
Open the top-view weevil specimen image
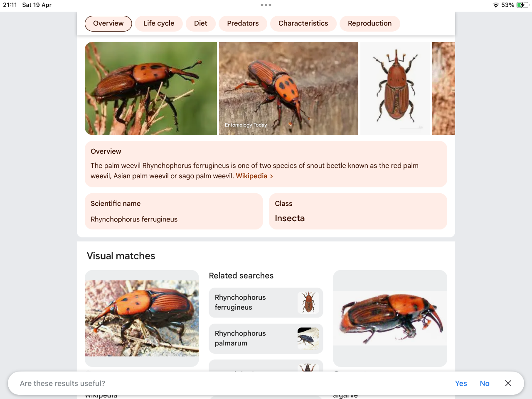(x=395, y=89)
